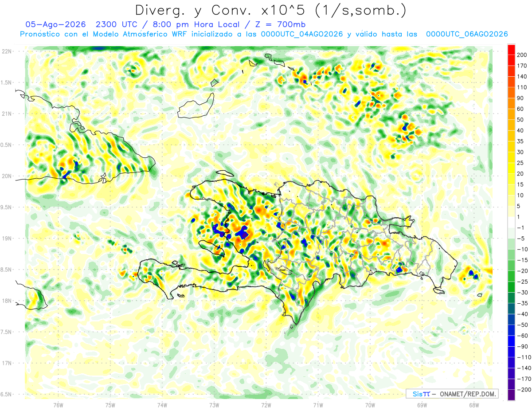
Task: Click the '74W' longitude label
Action: click(x=162, y=405)
